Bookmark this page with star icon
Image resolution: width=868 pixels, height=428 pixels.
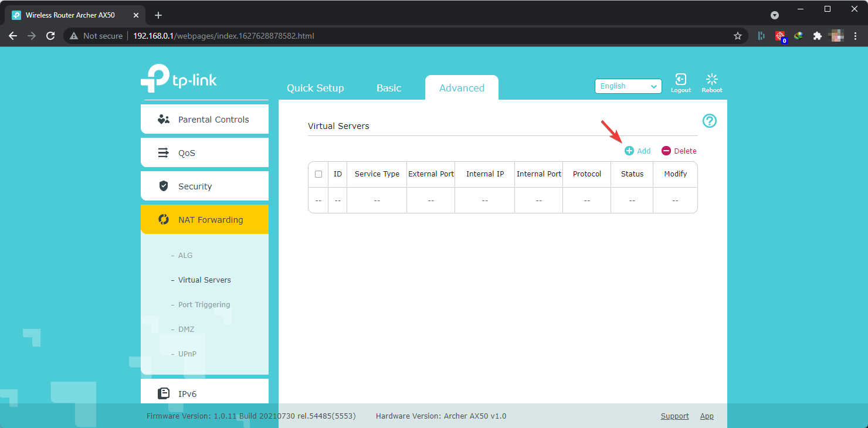(x=738, y=36)
